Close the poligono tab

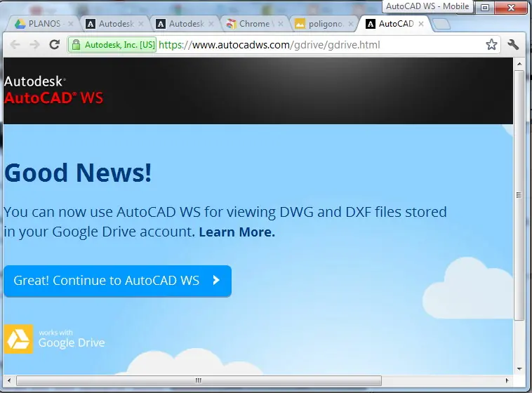coord(351,24)
